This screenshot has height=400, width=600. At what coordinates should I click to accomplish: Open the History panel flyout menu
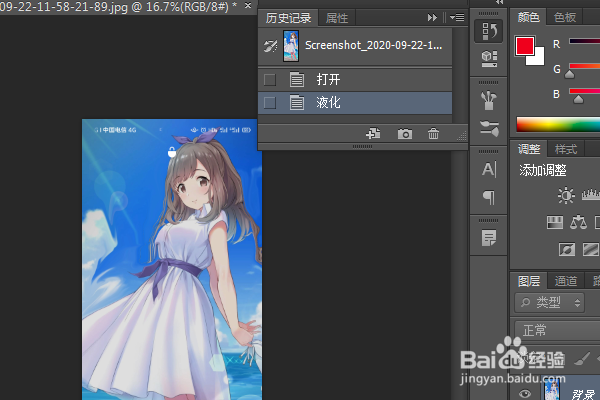(457, 18)
